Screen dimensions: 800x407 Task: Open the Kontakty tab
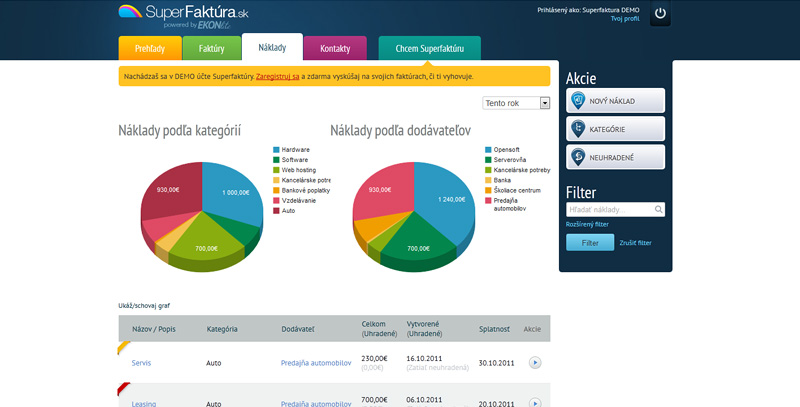coord(335,48)
